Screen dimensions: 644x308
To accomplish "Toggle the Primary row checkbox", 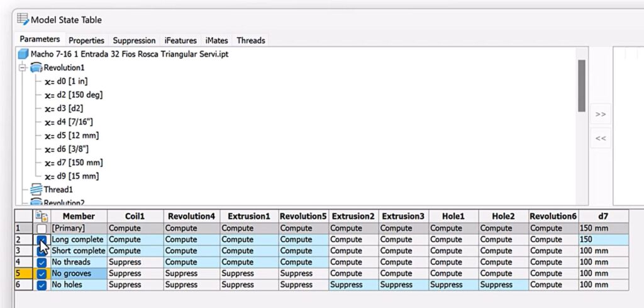I will pyautogui.click(x=42, y=228).
